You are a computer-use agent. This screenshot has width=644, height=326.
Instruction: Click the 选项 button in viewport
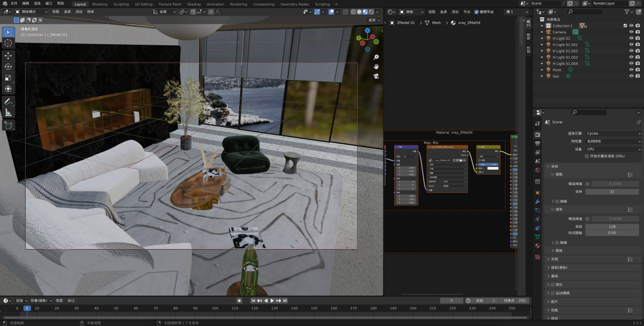[x=373, y=20]
